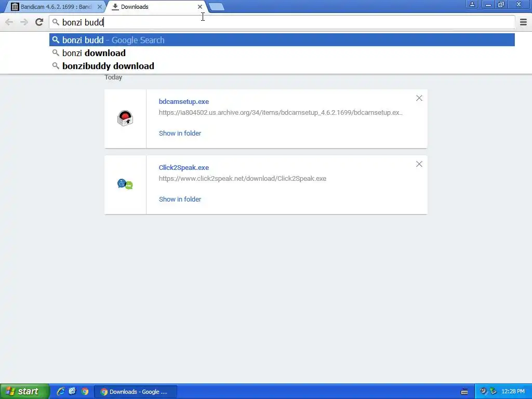The width and height of the screenshot is (532, 399).
Task: Click the 12:28 PM taskbar clock
Action: pyautogui.click(x=513, y=392)
